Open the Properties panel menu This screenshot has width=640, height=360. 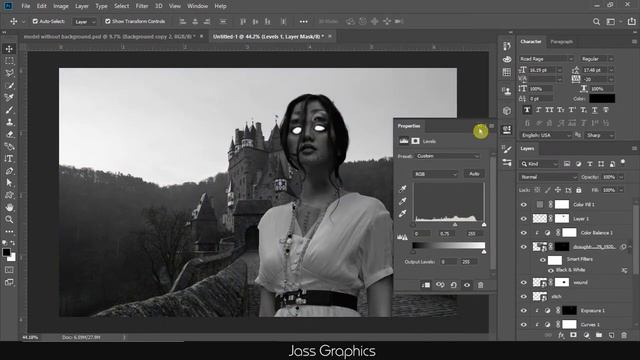491,126
